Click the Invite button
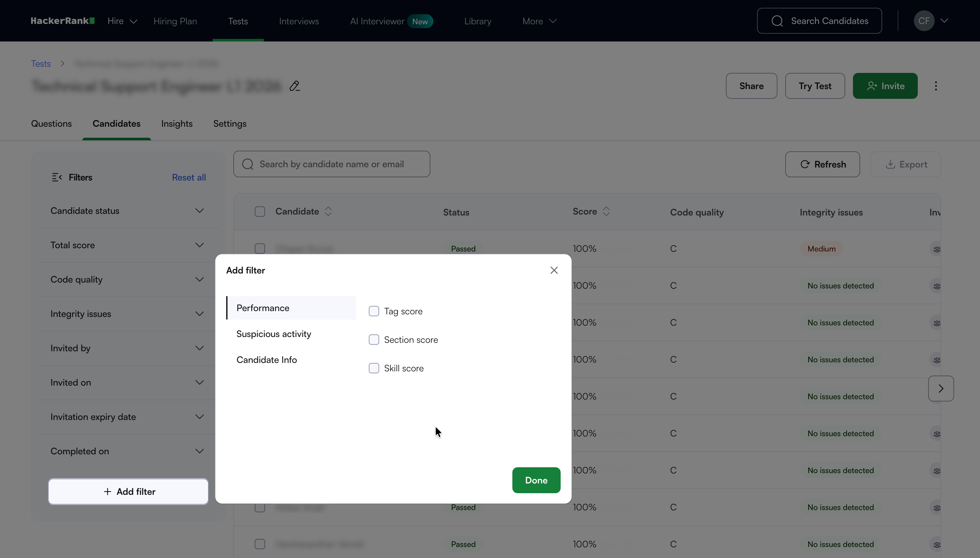The height and width of the screenshot is (558, 980). coord(885,86)
